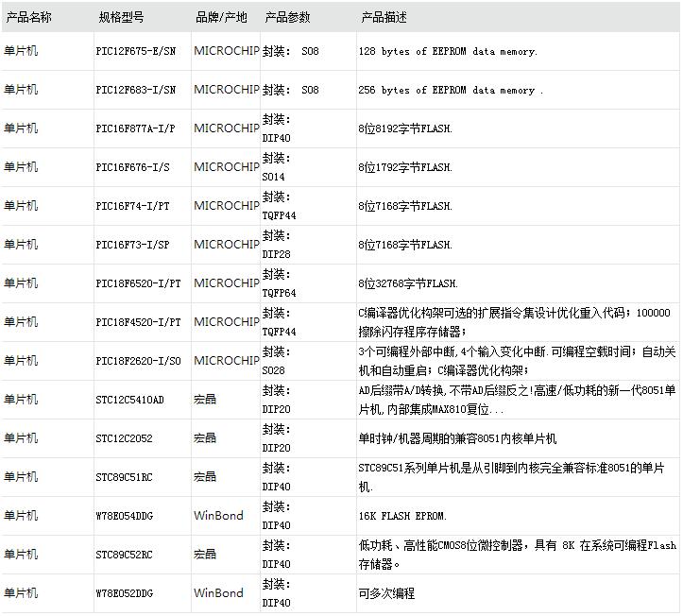Viewport: 683px width, 616px height.
Task: Open the PIC12F683-I/SN model entry
Action: pyautogui.click(x=136, y=90)
